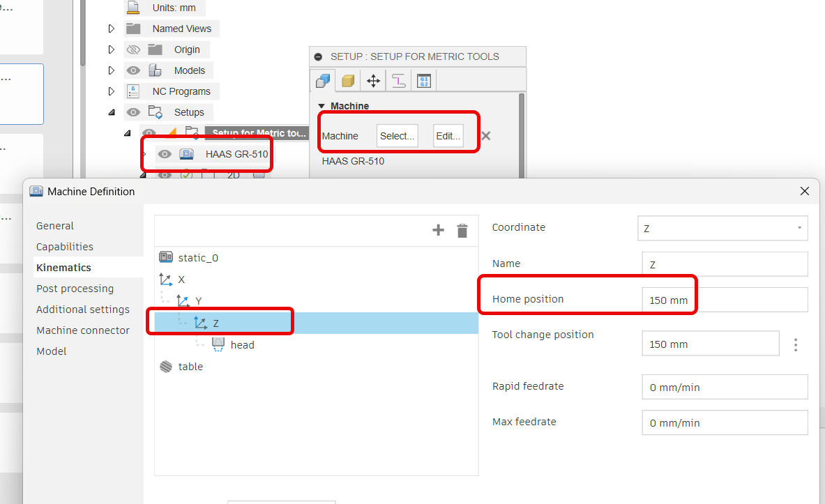
Task: Click the head tool icon
Action: point(218,344)
